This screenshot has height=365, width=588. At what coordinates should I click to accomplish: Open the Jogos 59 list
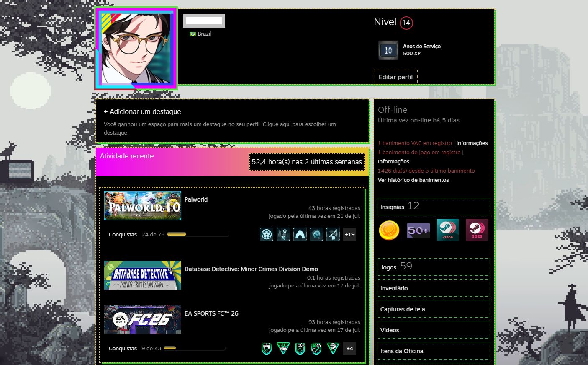click(434, 267)
